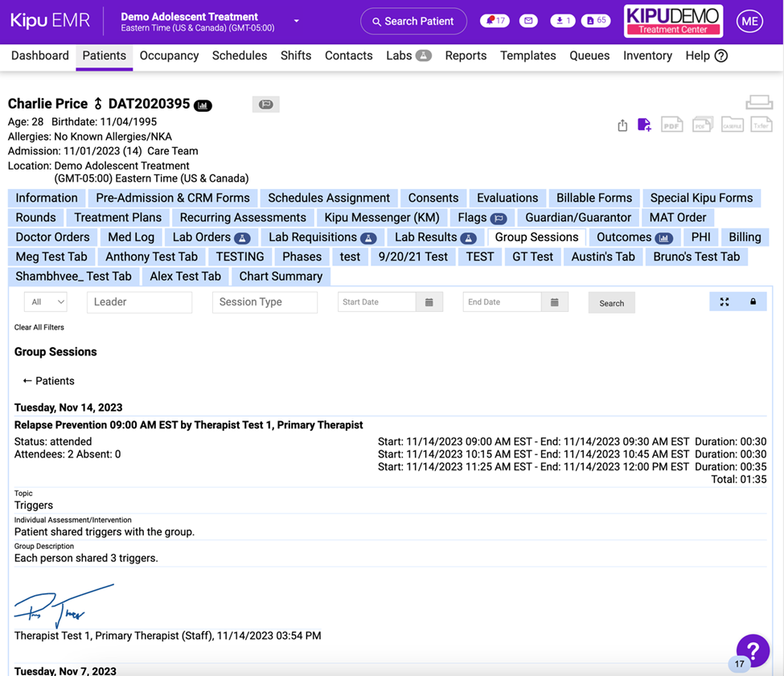The width and height of the screenshot is (784, 676).
Task: Open the ME user profile avatar
Action: pyautogui.click(x=749, y=22)
